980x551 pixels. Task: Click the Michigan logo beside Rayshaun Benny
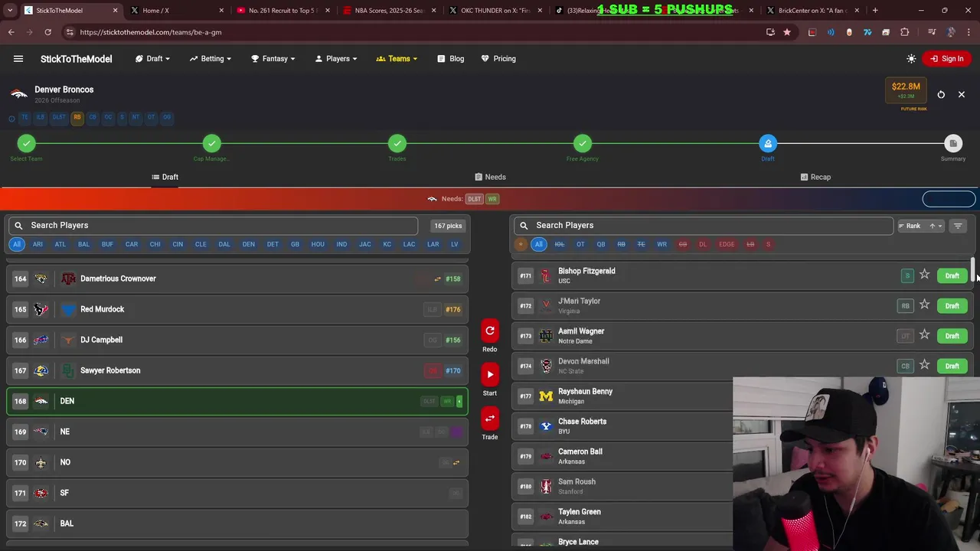click(546, 396)
